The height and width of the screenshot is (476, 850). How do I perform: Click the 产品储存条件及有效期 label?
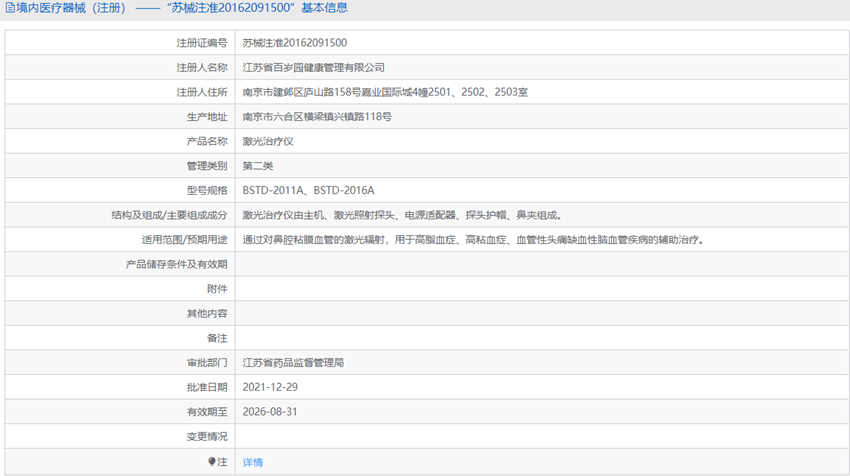[x=177, y=264]
